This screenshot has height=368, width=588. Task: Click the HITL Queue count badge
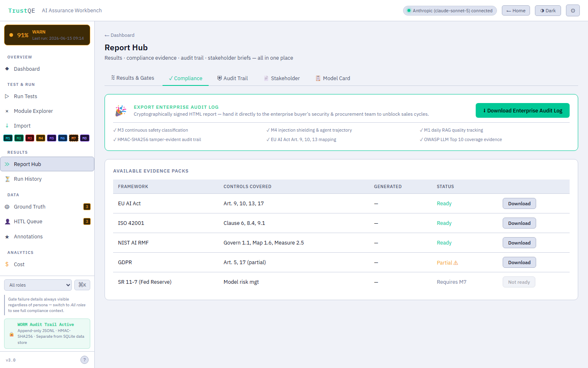point(87,222)
